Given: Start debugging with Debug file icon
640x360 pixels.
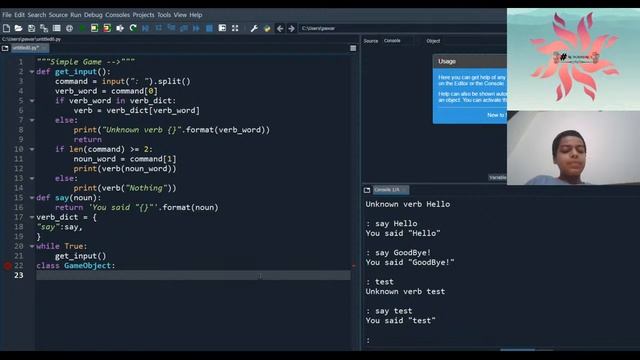Looking at the screenshot, I should coord(146,28).
